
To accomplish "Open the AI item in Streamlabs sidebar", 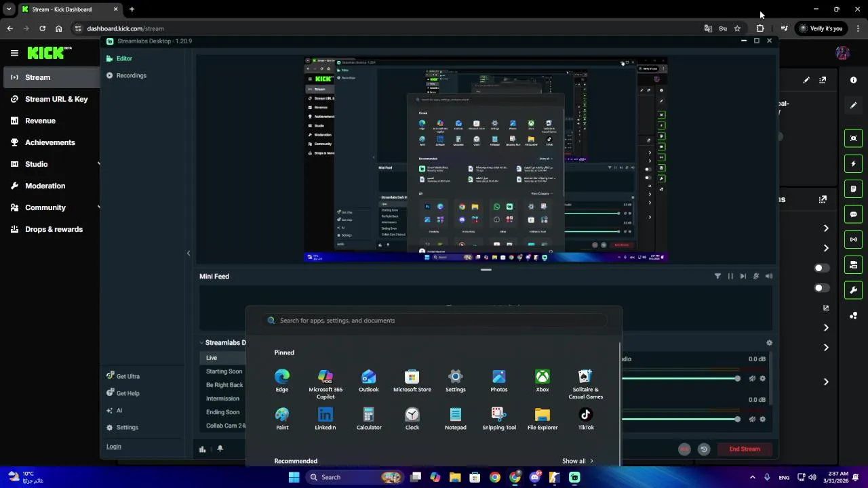I will [x=114, y=410].
